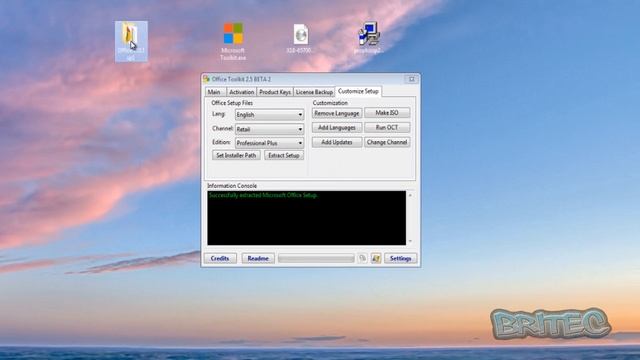Select the Customize Setup tab

coord(358,91)
